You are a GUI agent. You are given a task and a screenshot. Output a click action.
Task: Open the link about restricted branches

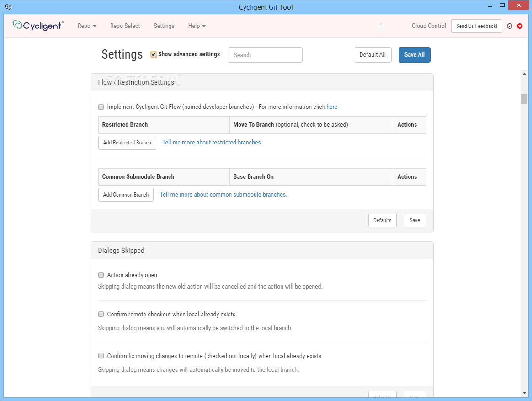coord(212,142)
